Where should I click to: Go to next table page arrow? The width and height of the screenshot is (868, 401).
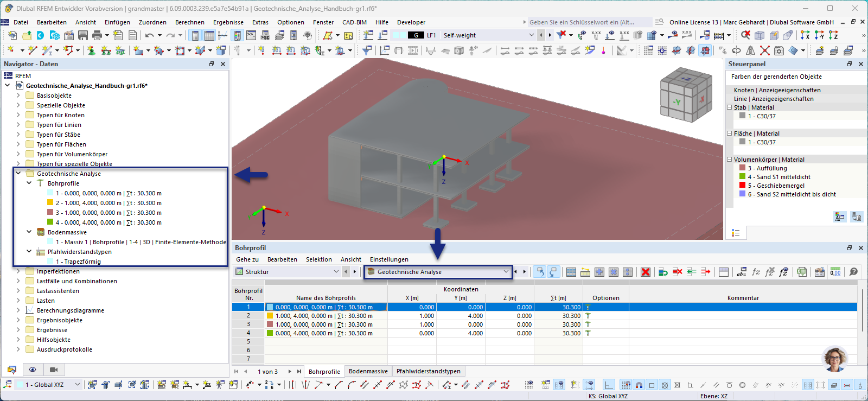(290, 372)
